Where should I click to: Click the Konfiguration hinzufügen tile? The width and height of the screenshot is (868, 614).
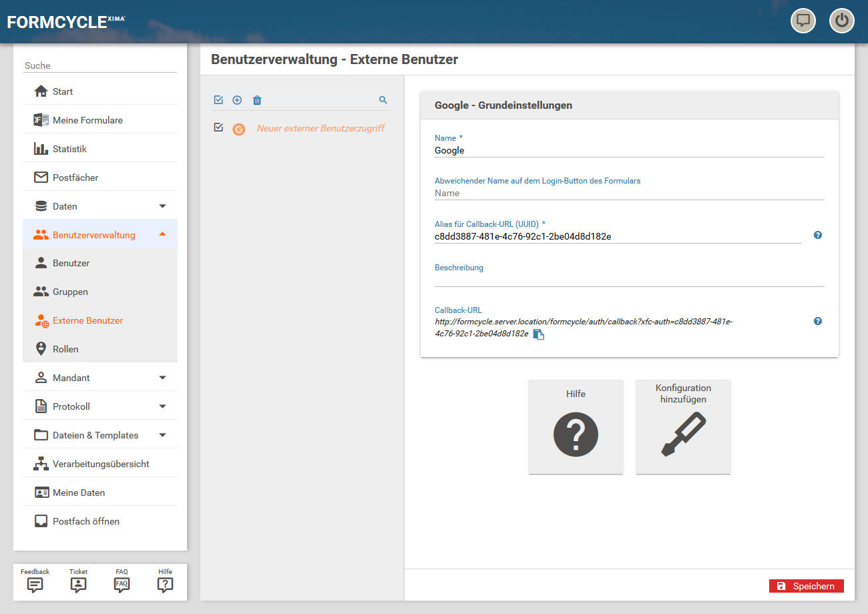(683, 427)
